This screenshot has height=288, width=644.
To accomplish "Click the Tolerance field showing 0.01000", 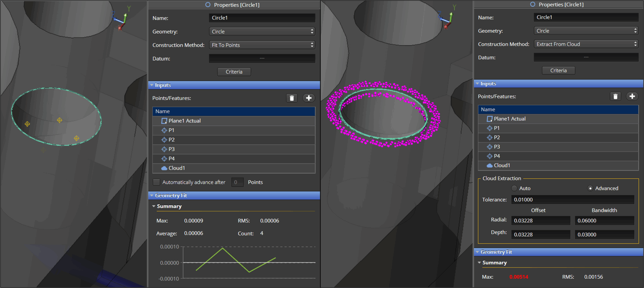I will coord(573,200).
